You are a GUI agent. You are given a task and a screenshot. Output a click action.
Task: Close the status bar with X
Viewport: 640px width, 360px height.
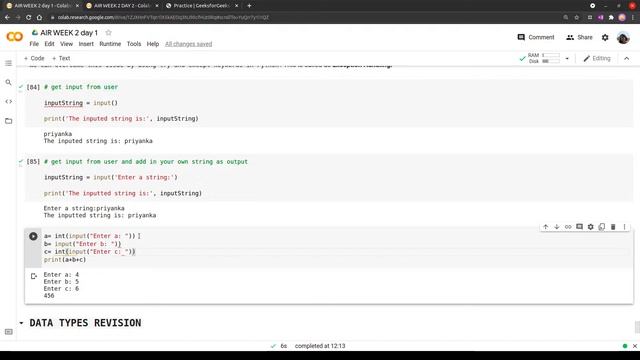[635, 346]
